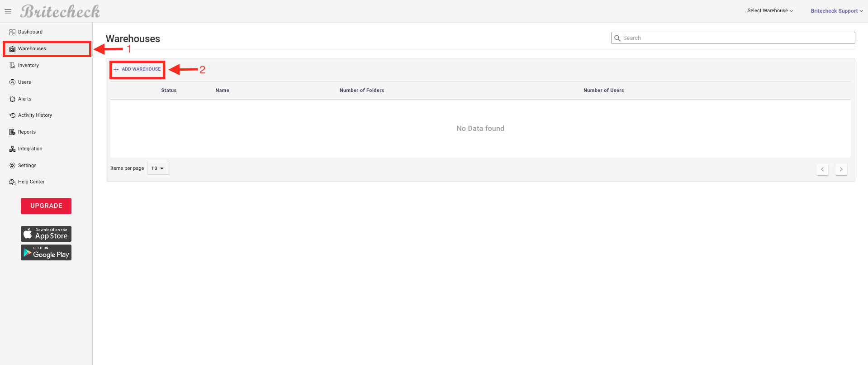This screenshot has width=868, height=365.
Task: Open Settings from sidebar
Action: click(x=27, y=165)
